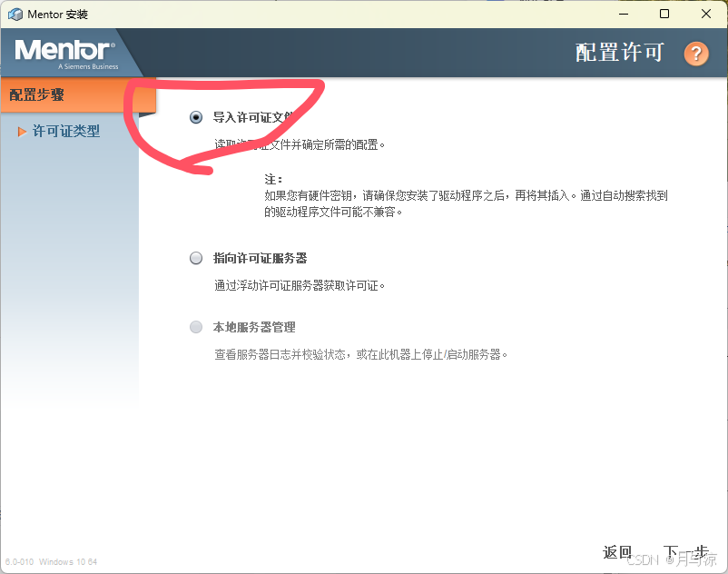728x574 pixels.
Task: Minimize the Mentor 安装 window
Action: [624, 14]
